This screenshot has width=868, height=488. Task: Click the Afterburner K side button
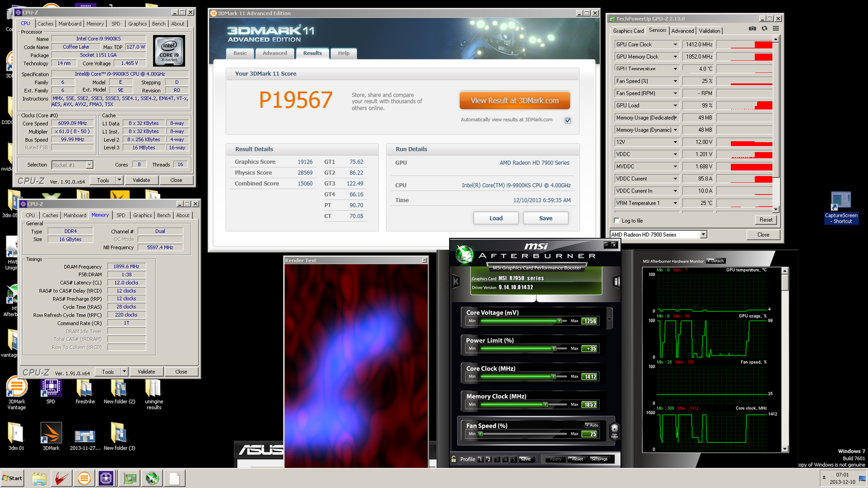456,282
